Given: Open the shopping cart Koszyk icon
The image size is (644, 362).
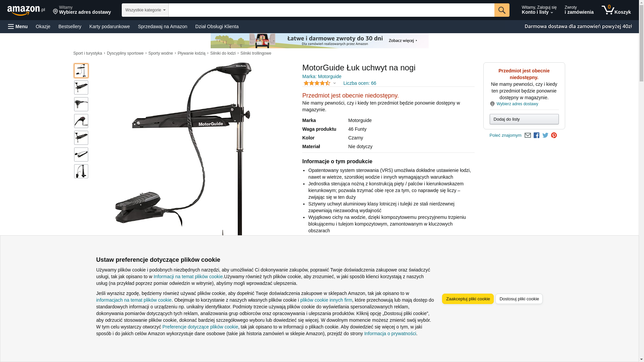Looking at the screenshot, I should 616,10.
